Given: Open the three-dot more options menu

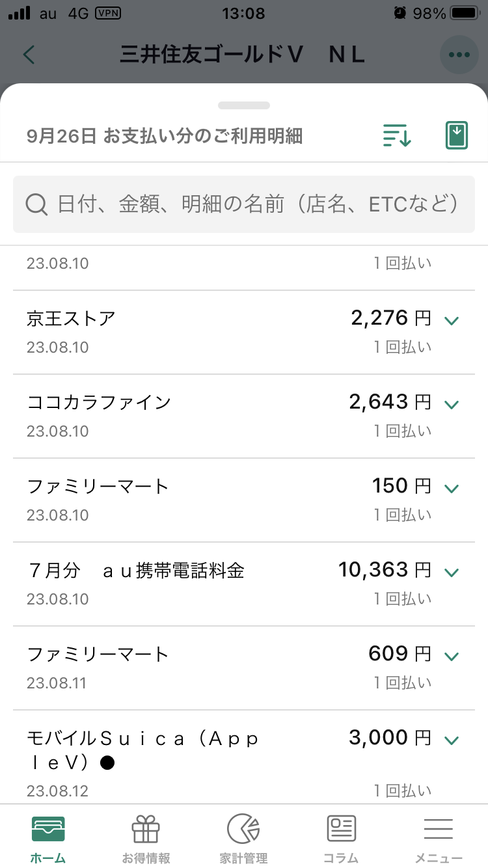Looking at the screenshot, I should [x=459, y=55].
